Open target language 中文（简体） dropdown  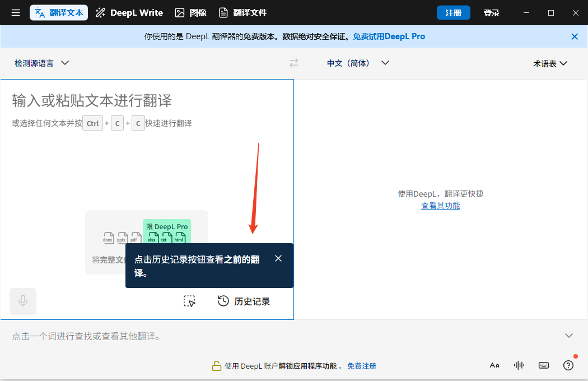pyautogui.click(x=358, y=63)
